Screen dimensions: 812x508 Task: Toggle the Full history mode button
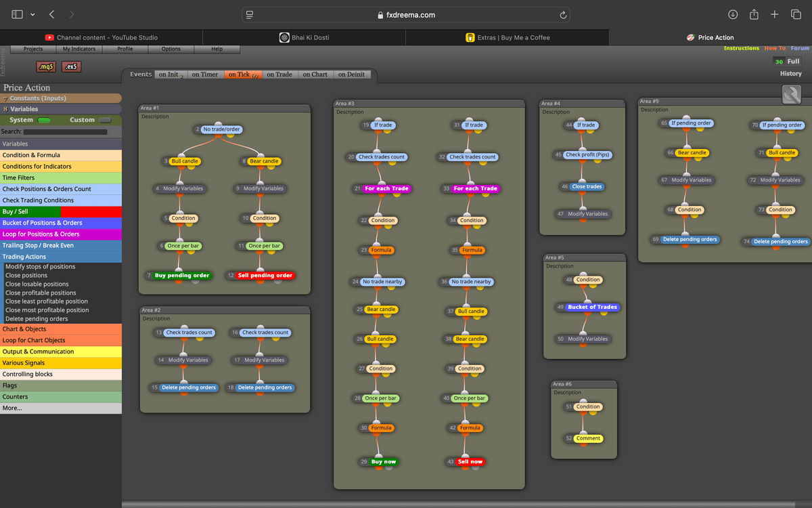(792, 62)
